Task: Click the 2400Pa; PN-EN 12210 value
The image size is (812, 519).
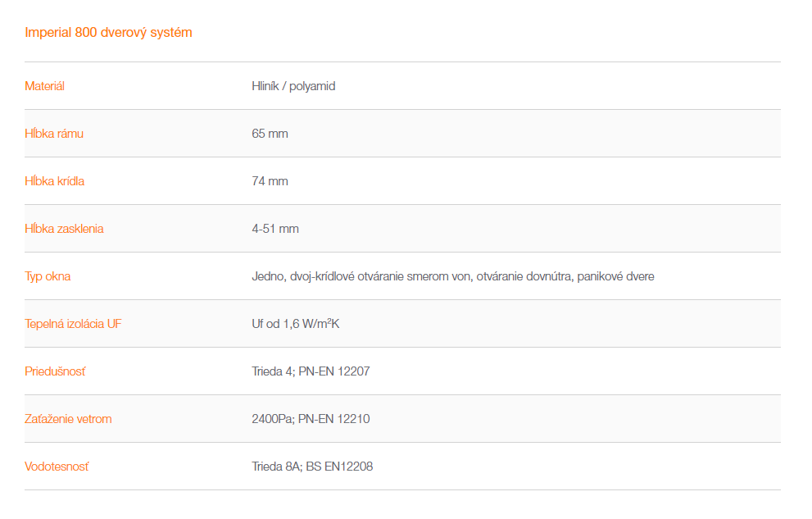Action: (311, 419)
